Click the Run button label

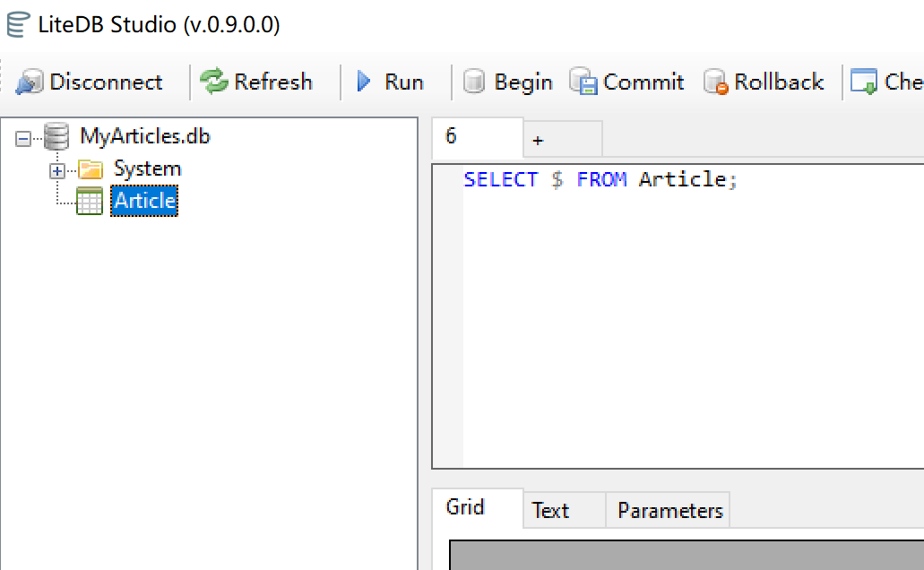tap(404, 82)
